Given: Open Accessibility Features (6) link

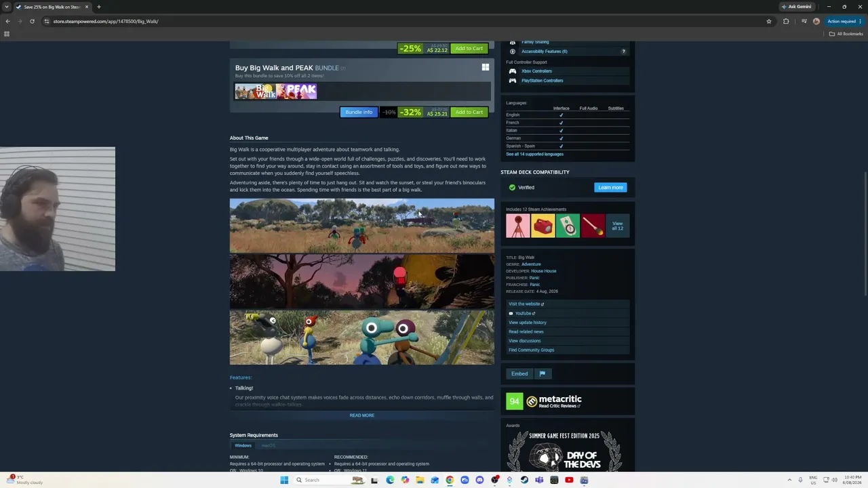Looking at the screenshot, I should click(544, 52).
